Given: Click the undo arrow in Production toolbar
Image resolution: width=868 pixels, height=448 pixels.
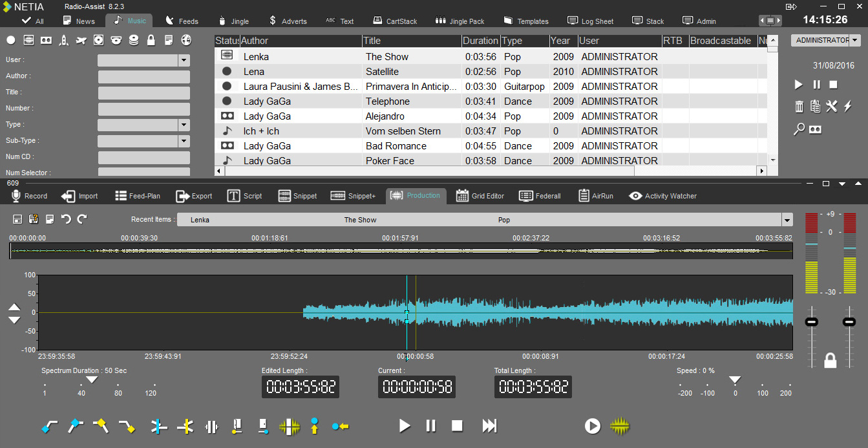Looking at the screenshot, I should click(66, 219).
